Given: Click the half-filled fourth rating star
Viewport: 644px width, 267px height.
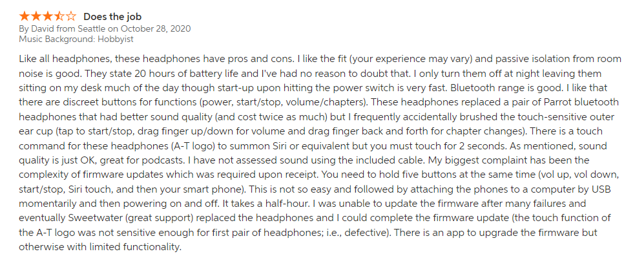Looking at the screenshot, I should (59, 16).
